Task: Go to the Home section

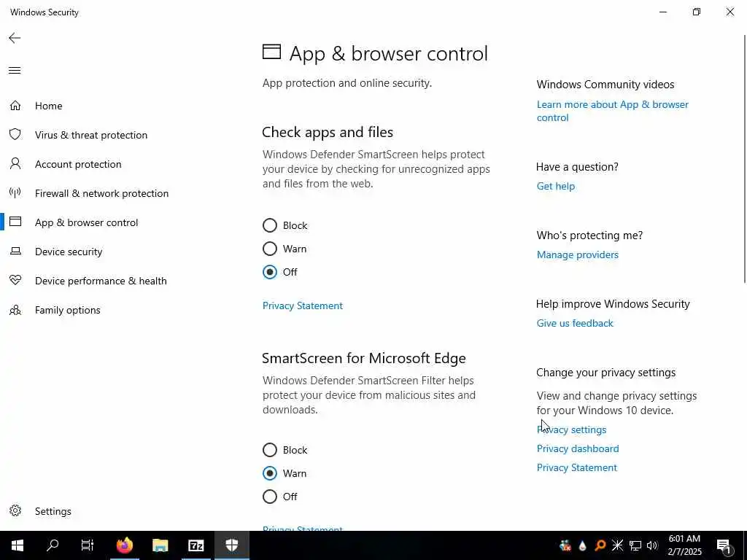Action: (x=49, y=106)
